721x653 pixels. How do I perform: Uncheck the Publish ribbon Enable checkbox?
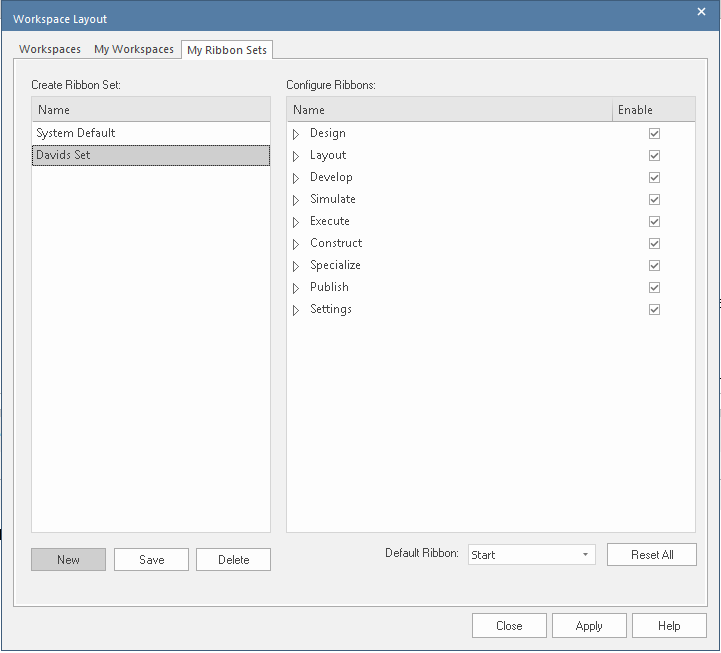pos(654,288)
